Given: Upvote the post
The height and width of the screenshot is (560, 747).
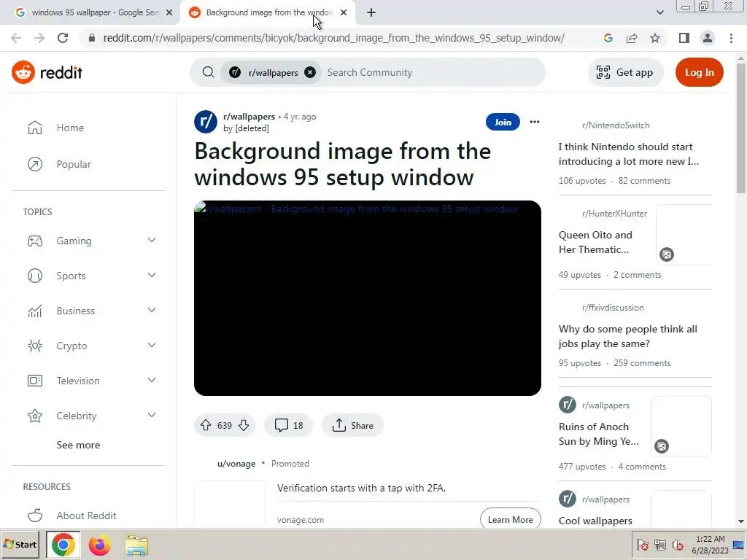Looking at the screenshot, I should (205, 425).
